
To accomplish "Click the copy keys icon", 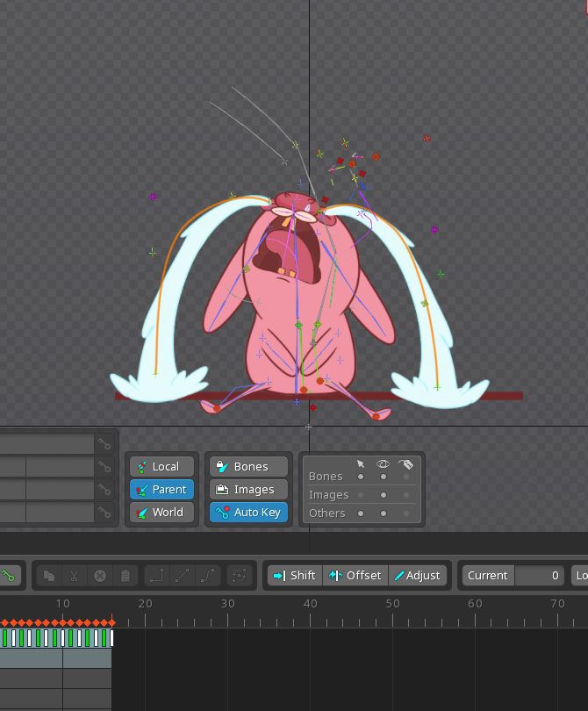I will pyautogui.click(x=49, y=576).
